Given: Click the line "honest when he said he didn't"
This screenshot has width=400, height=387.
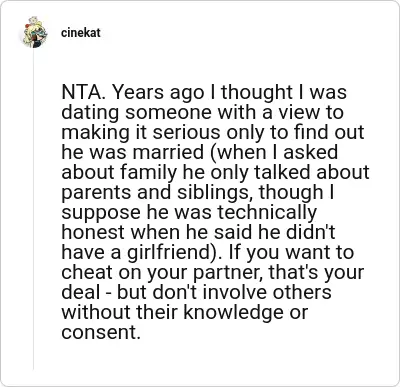Looking at the screenshot, I should 198,232.
